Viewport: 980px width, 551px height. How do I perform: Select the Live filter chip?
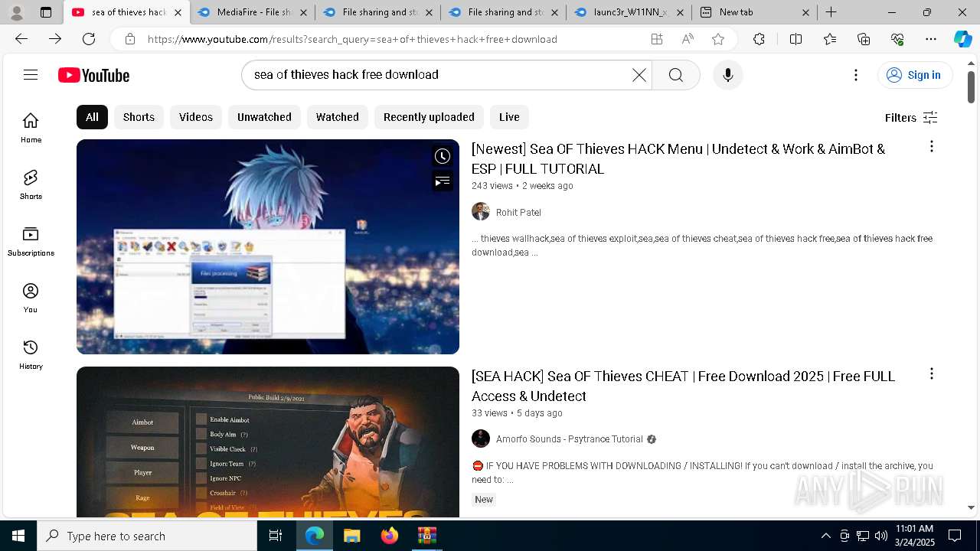pos(509,117)
